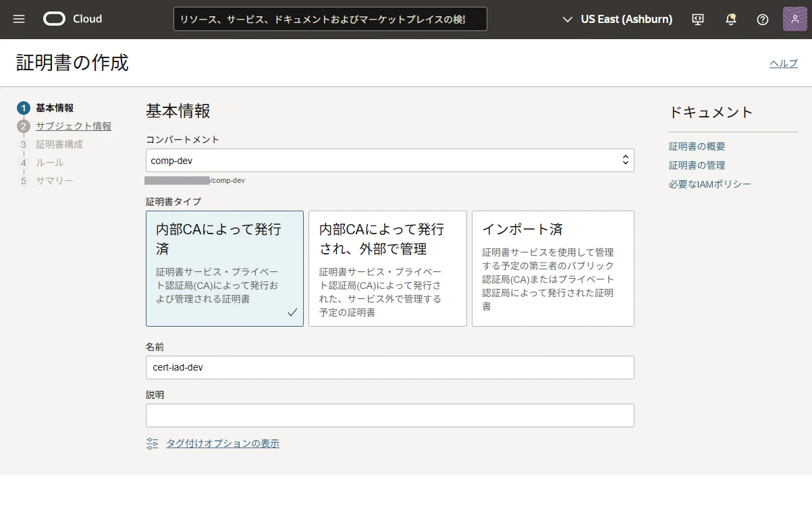
Task: Click the empty 説明 description field
Action: (390, 415)
